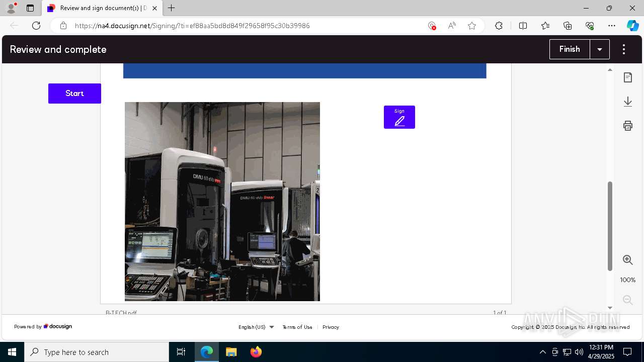
Task: Open Copilot sidebar
Action: (633, 26)
